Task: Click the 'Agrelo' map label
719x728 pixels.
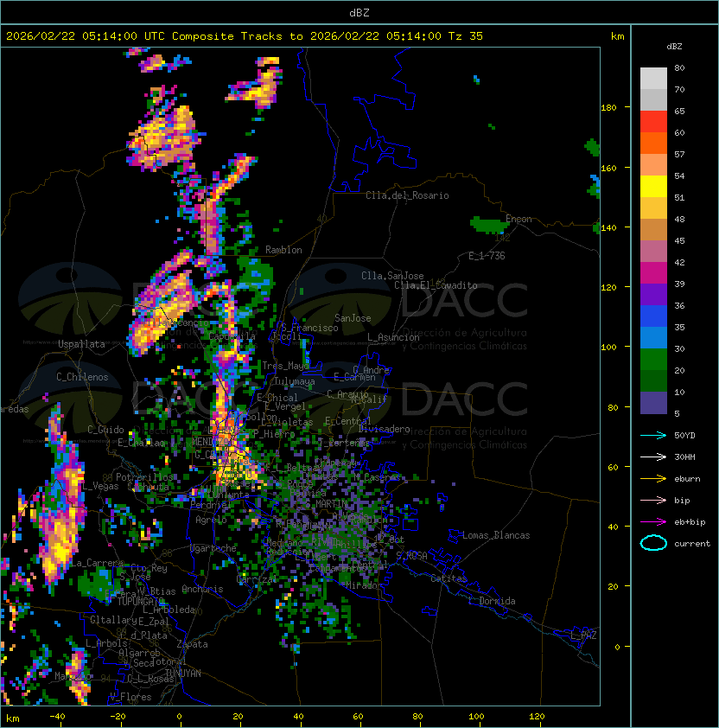Action: (211, 520)
